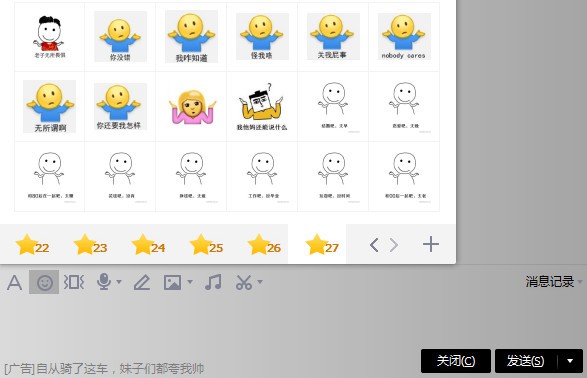Click the microphone voice message icon
The height and width of the screenshot is (378, 587).
(104, 282)
